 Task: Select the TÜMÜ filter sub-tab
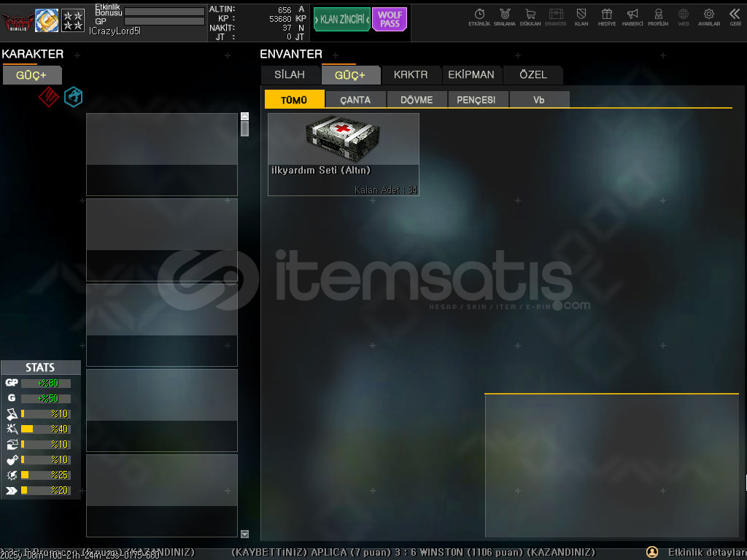coord(294,99)
